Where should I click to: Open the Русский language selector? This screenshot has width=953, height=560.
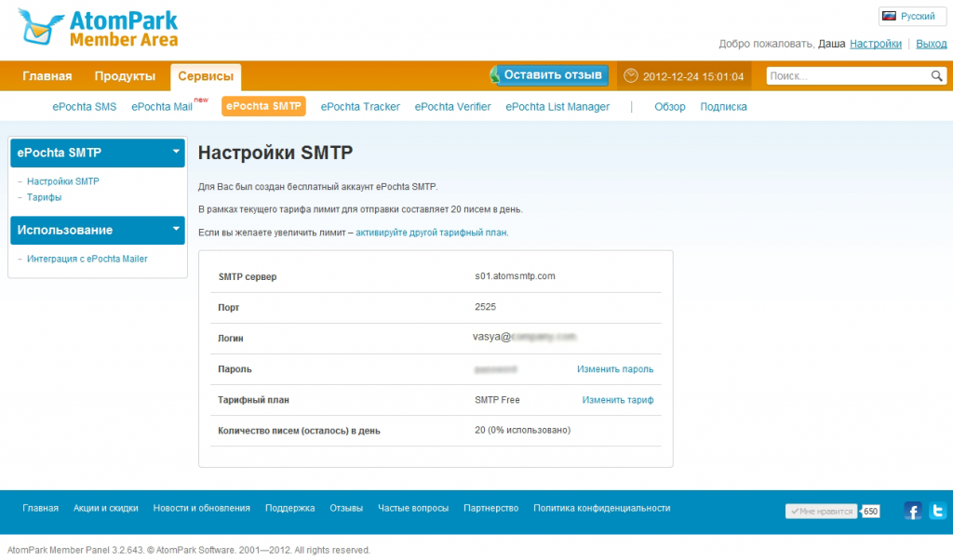[912, 17]
